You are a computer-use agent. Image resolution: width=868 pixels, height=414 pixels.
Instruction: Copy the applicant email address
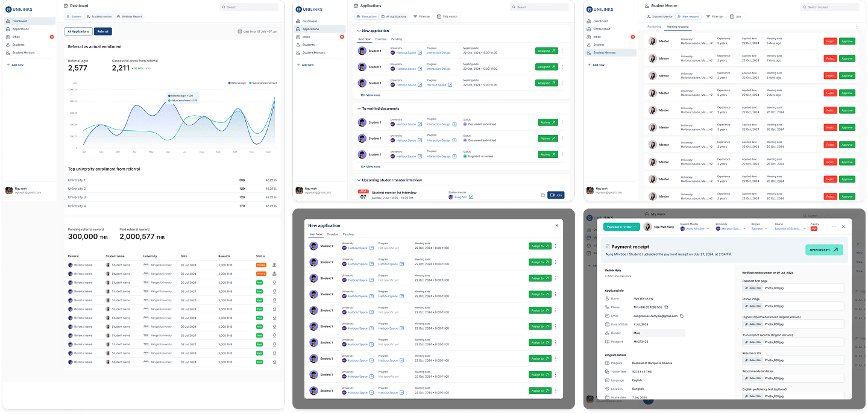pos(682,316)
